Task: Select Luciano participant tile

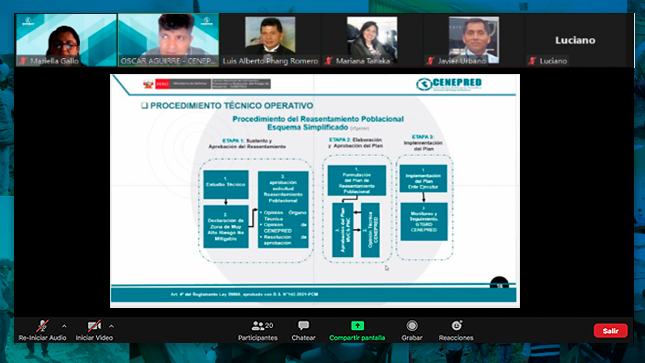Action: click(575, 40)
